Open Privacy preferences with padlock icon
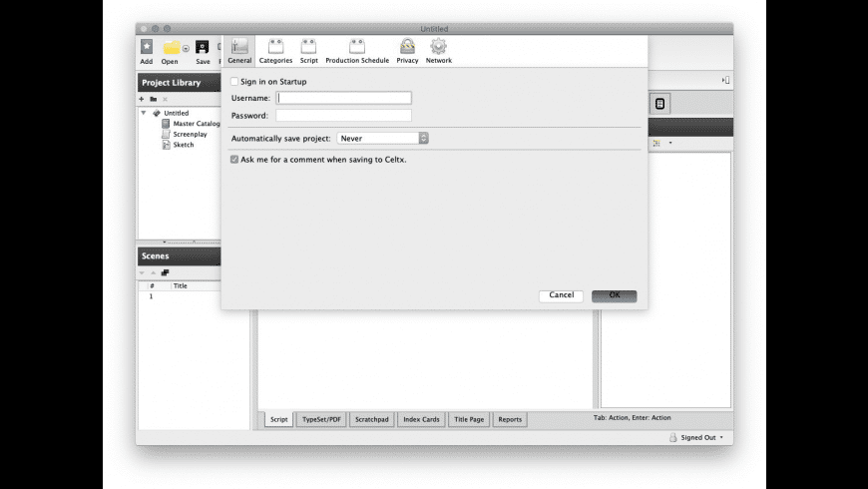Image resolution: width=868 pixels, height=489 pixels. [407, 46]
